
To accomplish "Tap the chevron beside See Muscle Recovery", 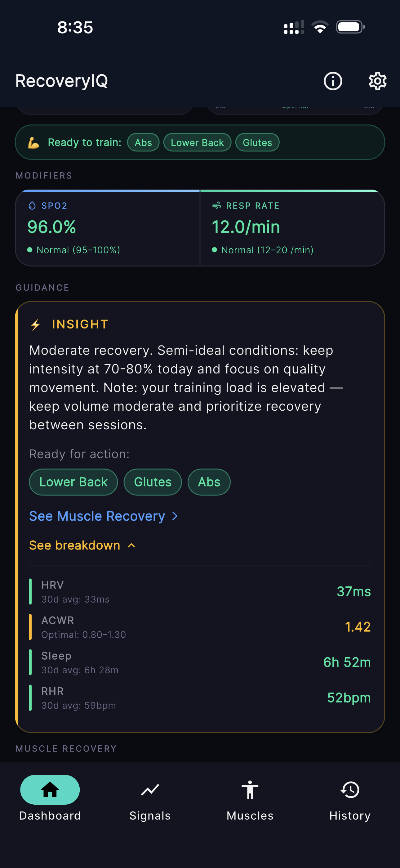I will (175, 516).
